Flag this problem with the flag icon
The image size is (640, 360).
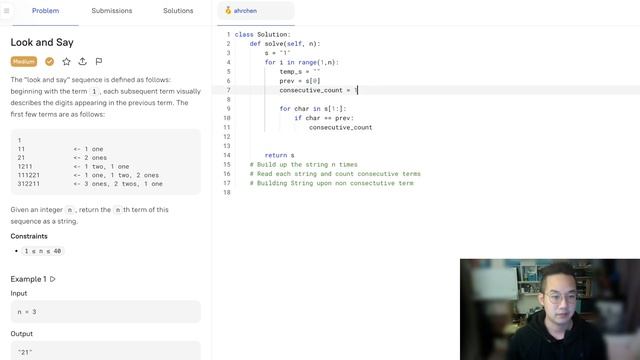99,62
